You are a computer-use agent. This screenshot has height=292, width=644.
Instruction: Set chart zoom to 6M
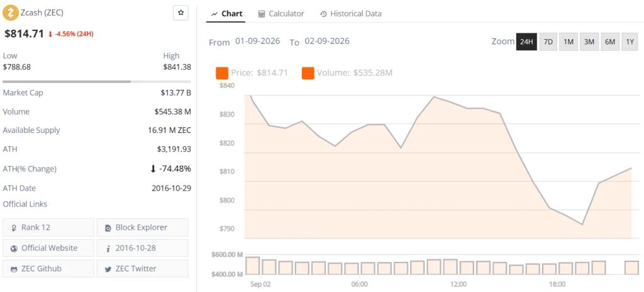(x=610, y=42)
